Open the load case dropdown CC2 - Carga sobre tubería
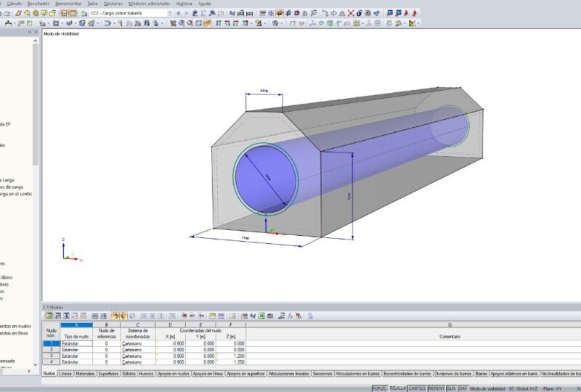The height and width of the screenshot is (392, 581). coord(131,13)
